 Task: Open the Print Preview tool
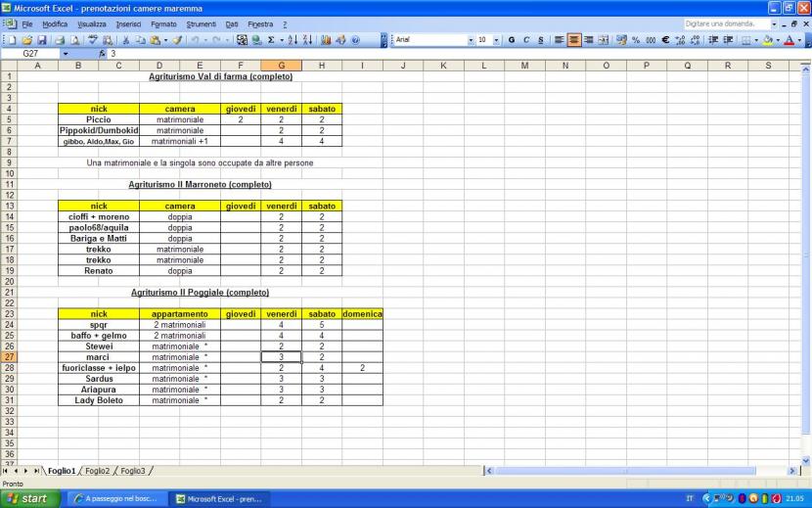click(73, 40)
